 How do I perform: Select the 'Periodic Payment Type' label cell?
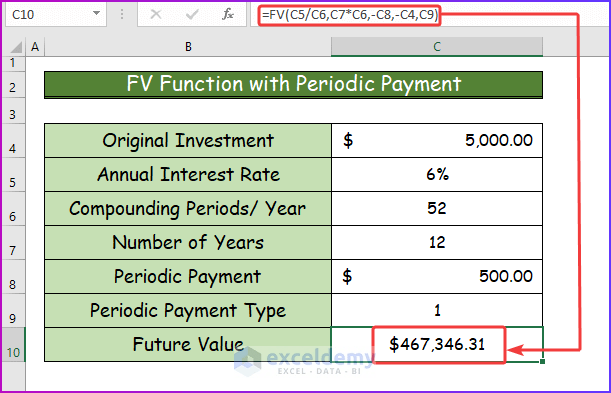point(188,310)
